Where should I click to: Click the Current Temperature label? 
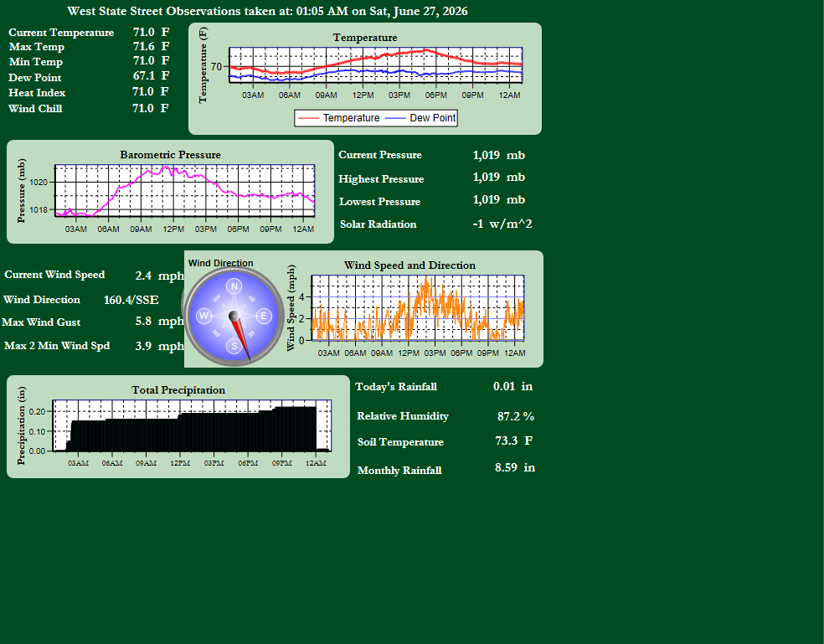tap(61, 33)
